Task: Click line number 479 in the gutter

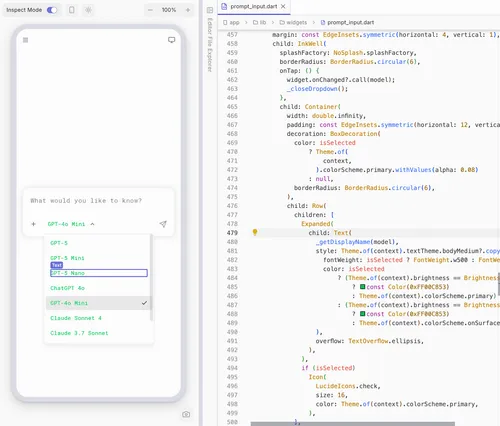Action: pyautogui.click(x=232, y=233)
